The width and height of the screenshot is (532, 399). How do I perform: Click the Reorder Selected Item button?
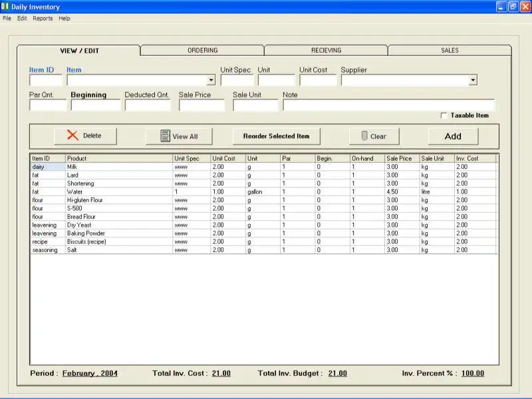(x=276, y=136)
